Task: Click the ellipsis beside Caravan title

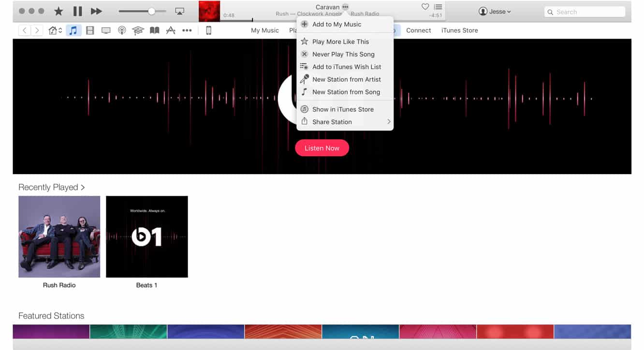Action: tap(345, 7)
